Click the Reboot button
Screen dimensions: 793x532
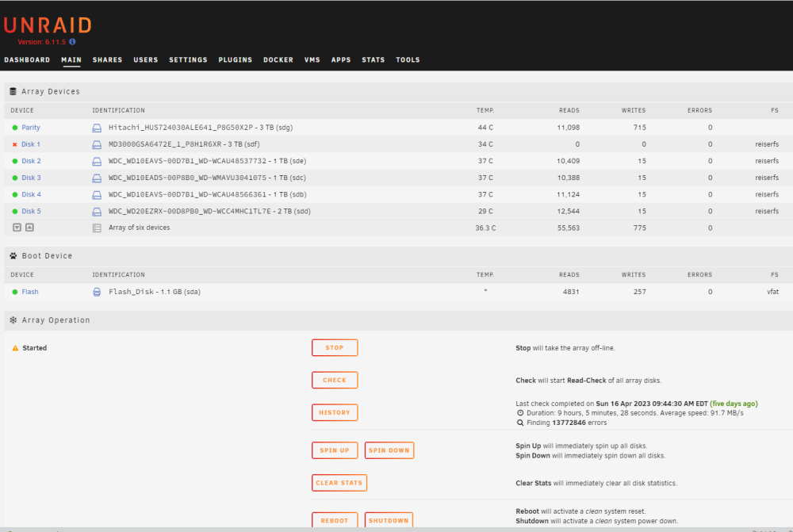(335, 520)
